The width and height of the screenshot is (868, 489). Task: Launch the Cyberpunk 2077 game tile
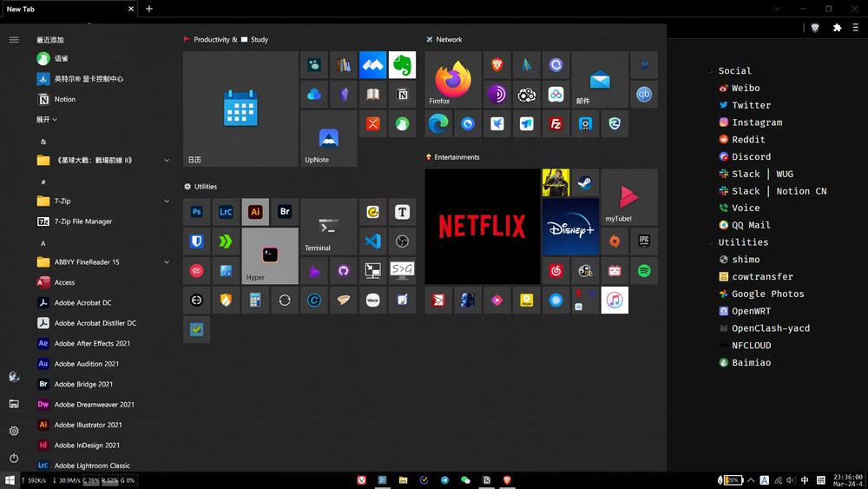tap(556, 182)
